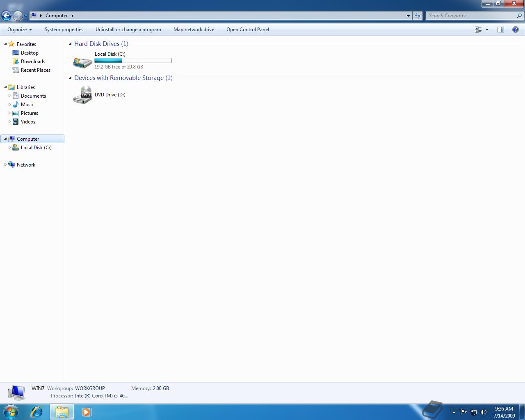Click the Intel(R) Core(TM) processor text
The image size is (525, 420).
point(102,396)
